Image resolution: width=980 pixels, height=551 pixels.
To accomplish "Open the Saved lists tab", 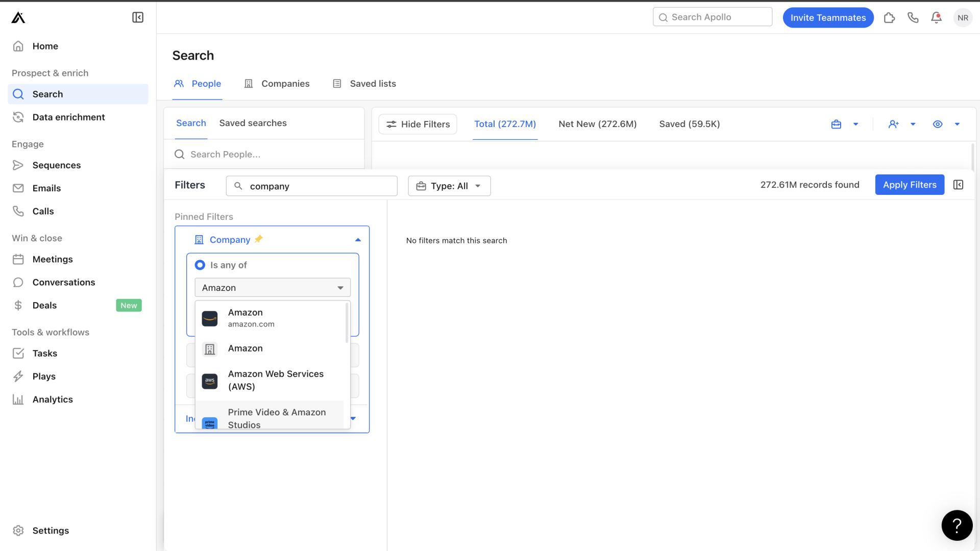I will pyautogui.click(x=372, y=84).
